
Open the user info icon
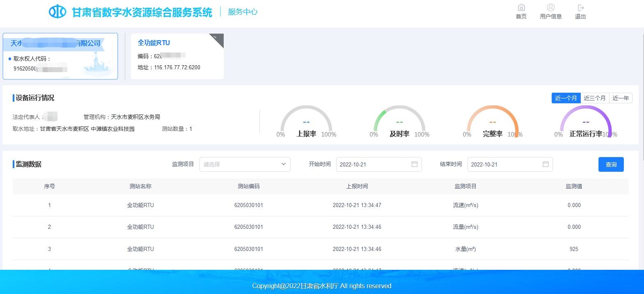[x=551, y=8]
